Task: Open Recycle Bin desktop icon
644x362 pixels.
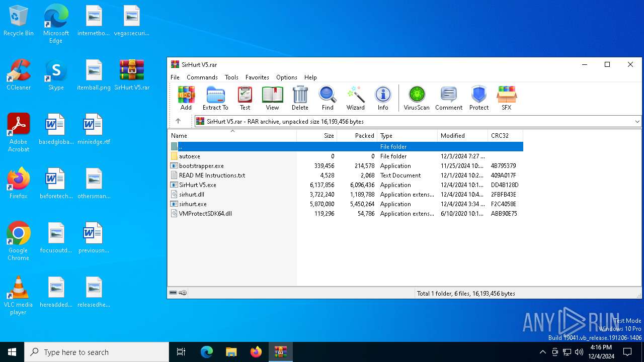Action: (x=19, y=21)
